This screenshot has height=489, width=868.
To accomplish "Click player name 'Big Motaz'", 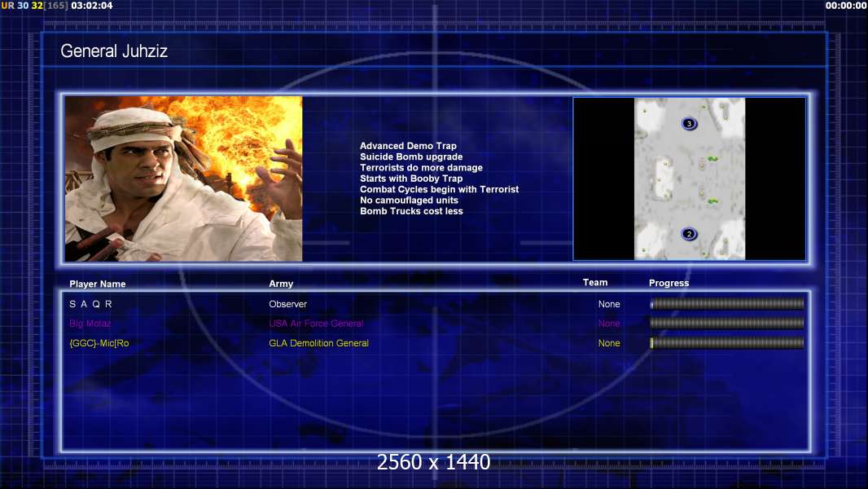I will point(90,324).
